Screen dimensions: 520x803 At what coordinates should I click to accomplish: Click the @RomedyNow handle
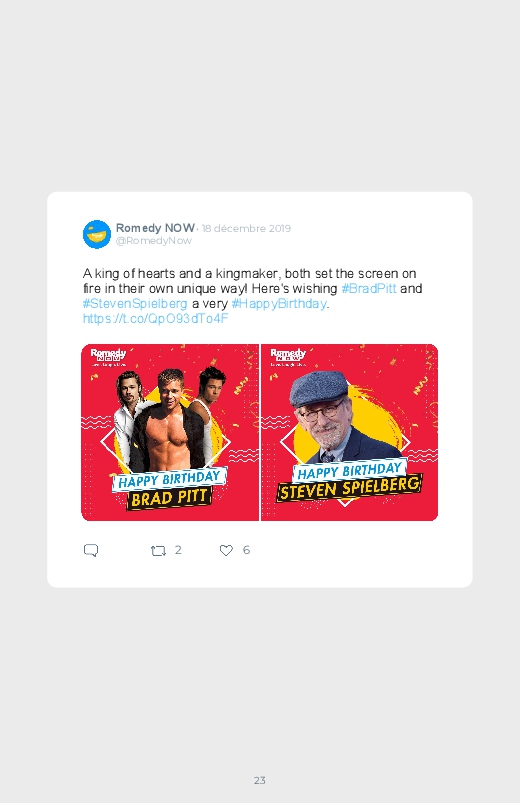(154, 241)
